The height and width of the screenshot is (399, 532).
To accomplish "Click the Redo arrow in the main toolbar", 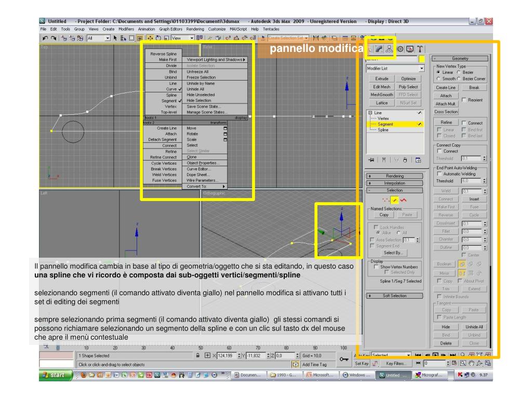I will [x=54, y=38].
